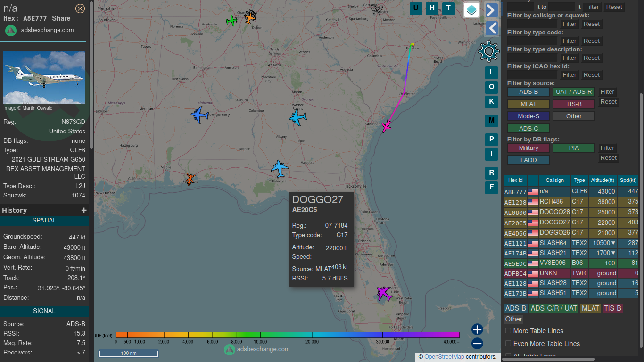The width and height of the screenshot is (644, 362).
Task: Toggle the UAT / ADS-R source filter
Action: 574,92
